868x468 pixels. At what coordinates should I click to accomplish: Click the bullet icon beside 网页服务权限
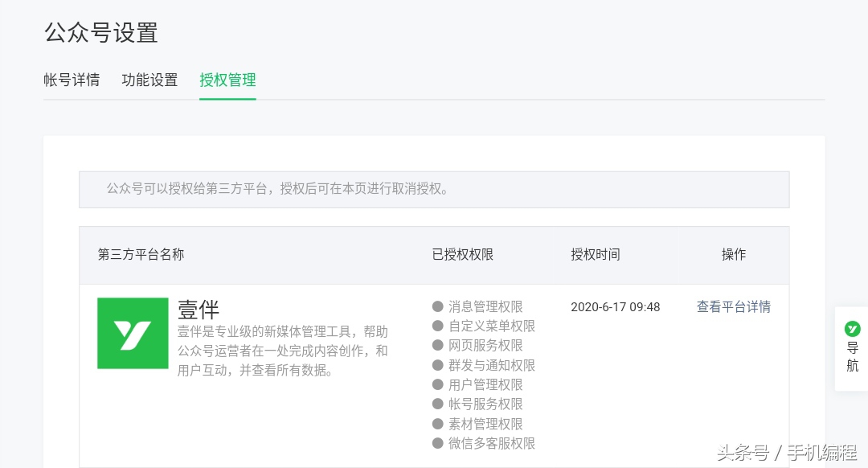click(437, 345)
